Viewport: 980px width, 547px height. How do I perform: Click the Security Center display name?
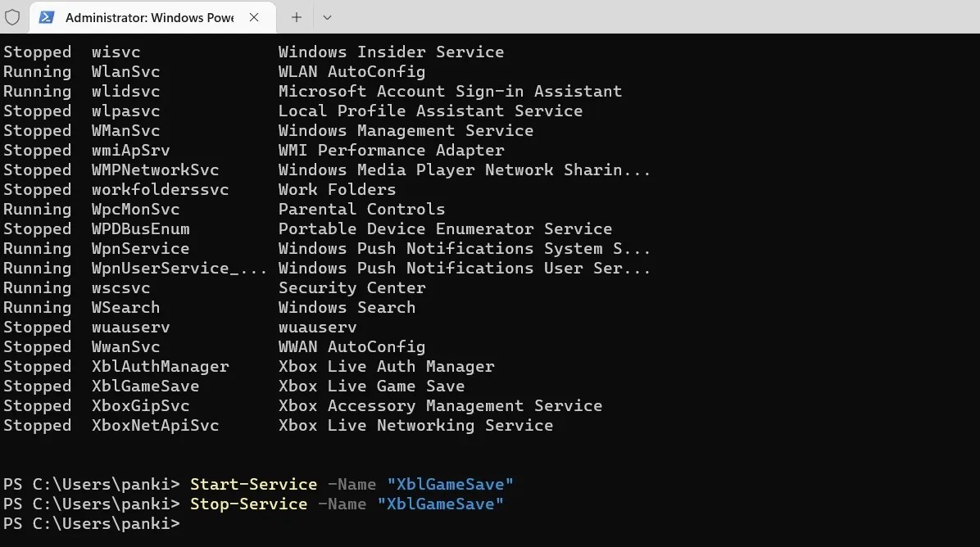352,287
